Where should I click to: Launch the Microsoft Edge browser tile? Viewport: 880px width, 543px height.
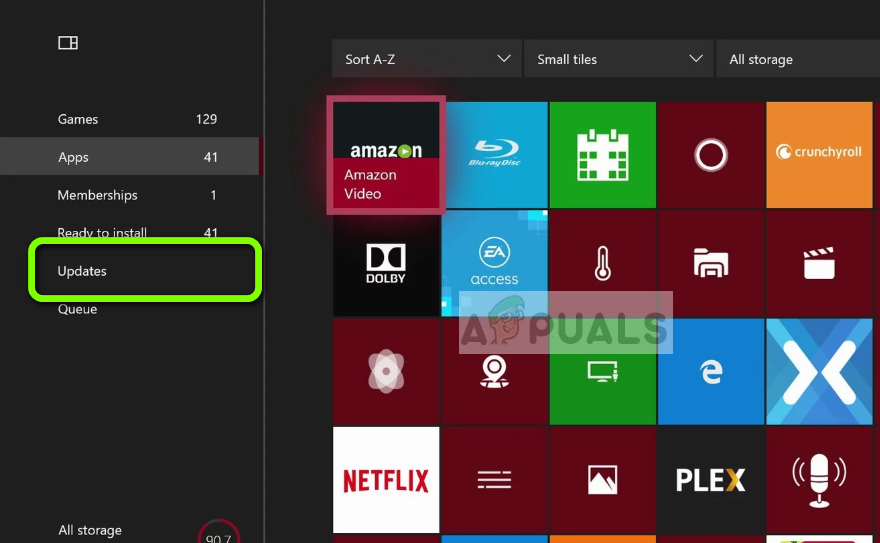coord(711,371)
